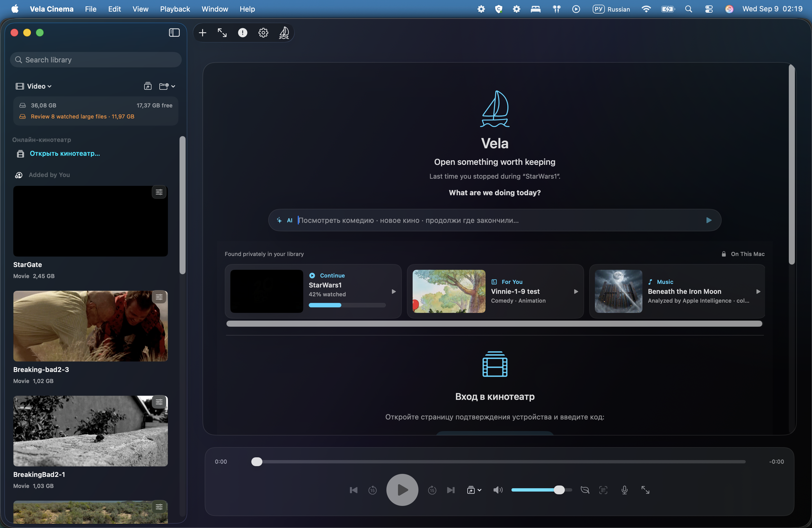812x528 pixels.
Task: Open the Window menu
Action: coord(215,9)
